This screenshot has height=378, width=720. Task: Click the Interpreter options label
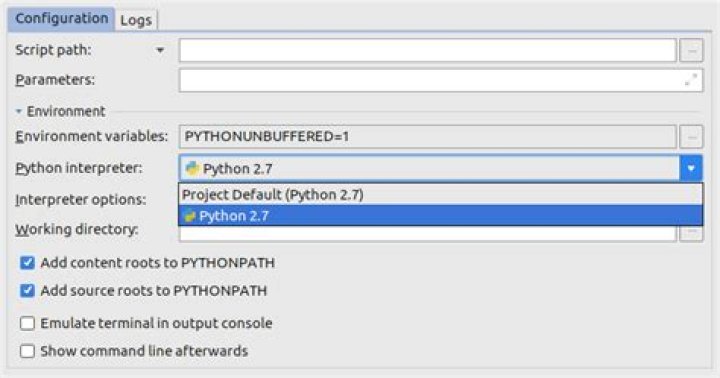pos(80,199)
